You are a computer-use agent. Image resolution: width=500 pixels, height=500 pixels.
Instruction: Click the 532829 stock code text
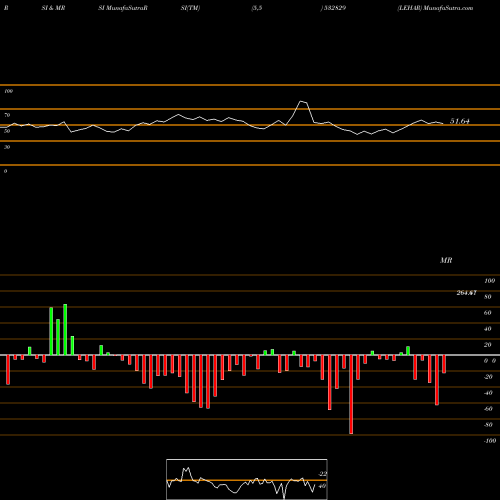pos(333,8)
